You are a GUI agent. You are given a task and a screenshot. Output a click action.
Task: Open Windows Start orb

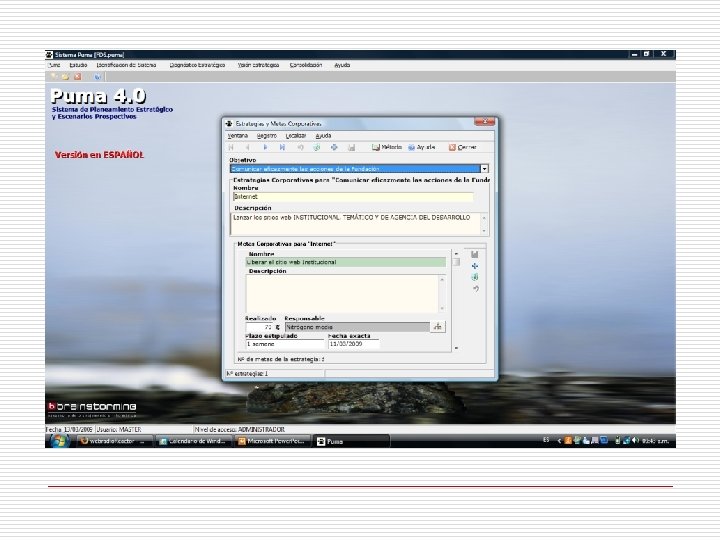coord(60,441)
